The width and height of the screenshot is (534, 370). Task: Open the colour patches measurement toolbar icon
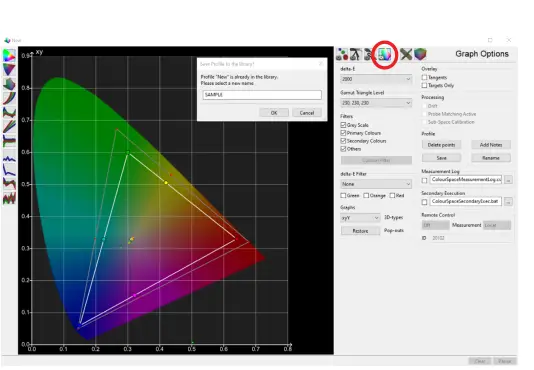[x=342, y=54]
